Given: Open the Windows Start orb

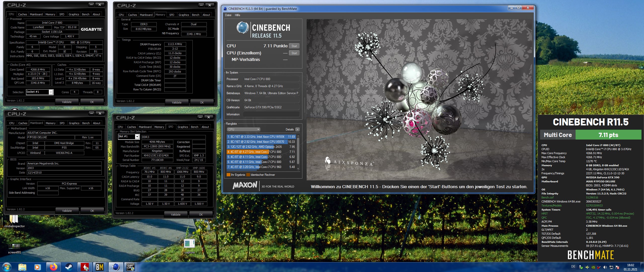Looking at the screenshot, I should point(6,267).
